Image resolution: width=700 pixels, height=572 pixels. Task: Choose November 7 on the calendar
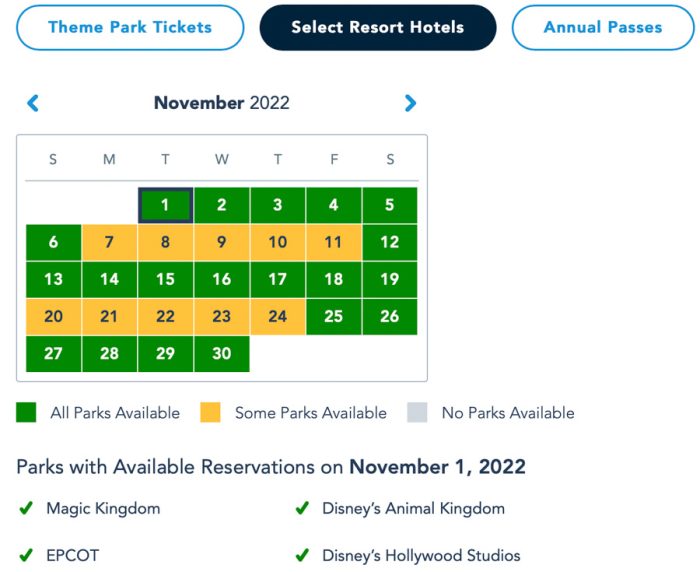[x=109, y=242]
